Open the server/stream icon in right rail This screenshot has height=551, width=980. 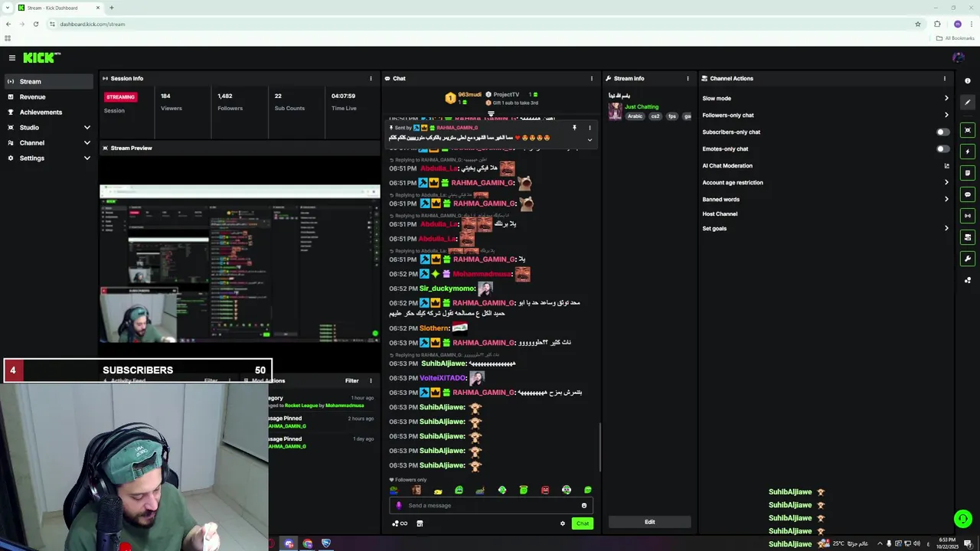click(968, 237)
